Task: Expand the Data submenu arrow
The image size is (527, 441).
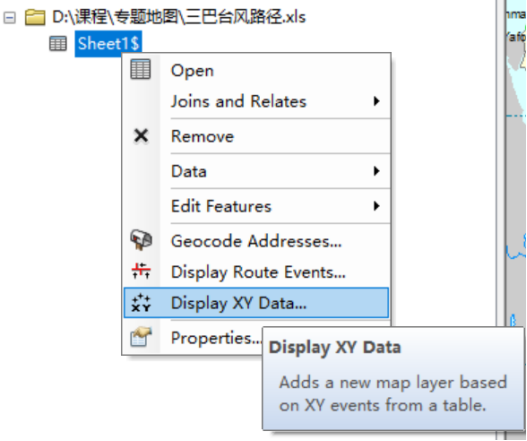Action: (x=376, y=171)
